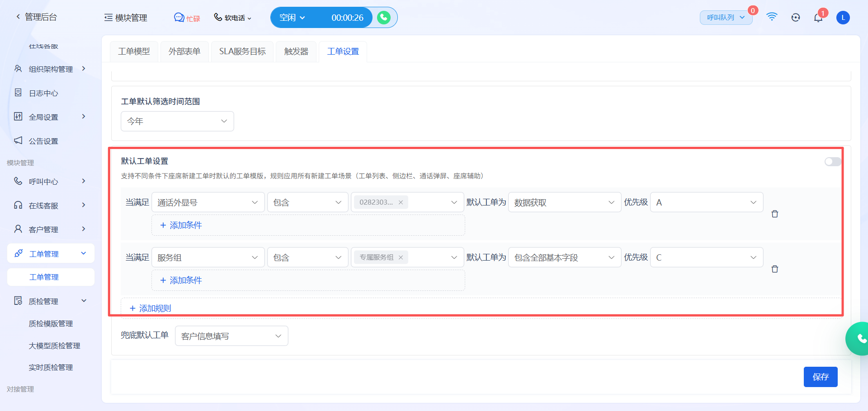Image resolution: width=868 pixels, height=411 pixels.
Task: Open 质检模版管理 in the sidebar
Action: [51, 323]
